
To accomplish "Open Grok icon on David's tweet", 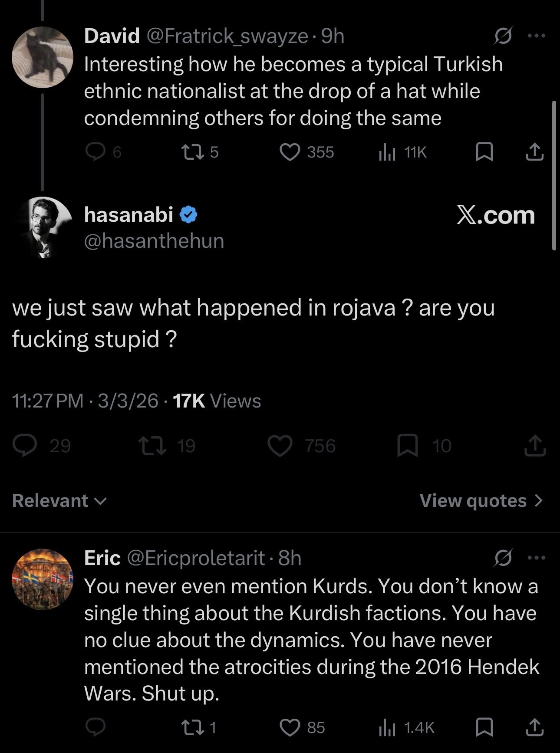I will pos(504,36).
